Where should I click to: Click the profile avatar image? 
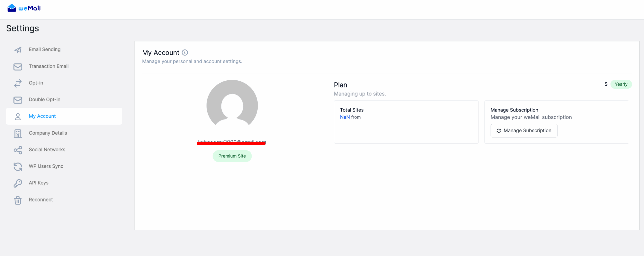(232, 104)
